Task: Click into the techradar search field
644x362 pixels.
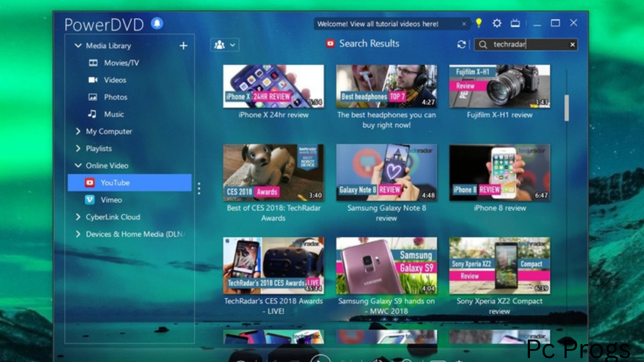Action: [526, 45]
